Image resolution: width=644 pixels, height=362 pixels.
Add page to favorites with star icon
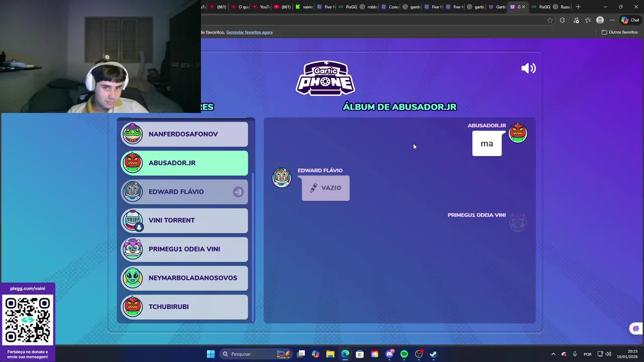pyautogui.click(x=550, y=20)
